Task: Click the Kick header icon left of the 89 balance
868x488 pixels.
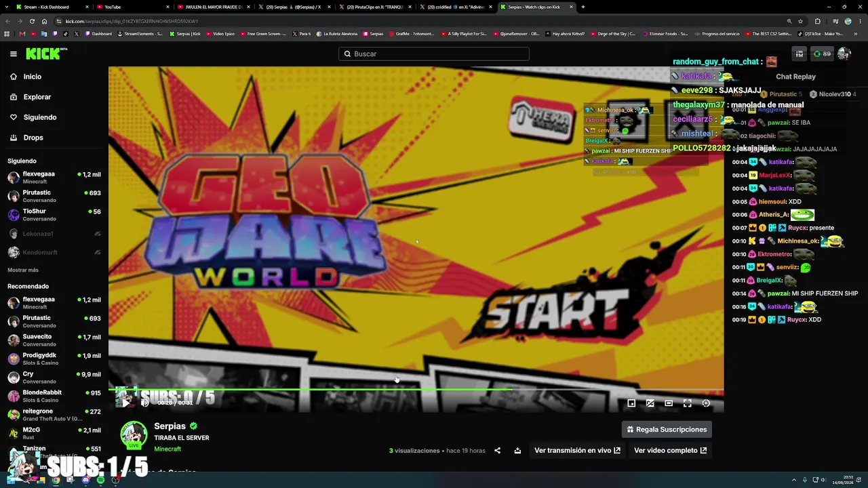Action: 800,54
